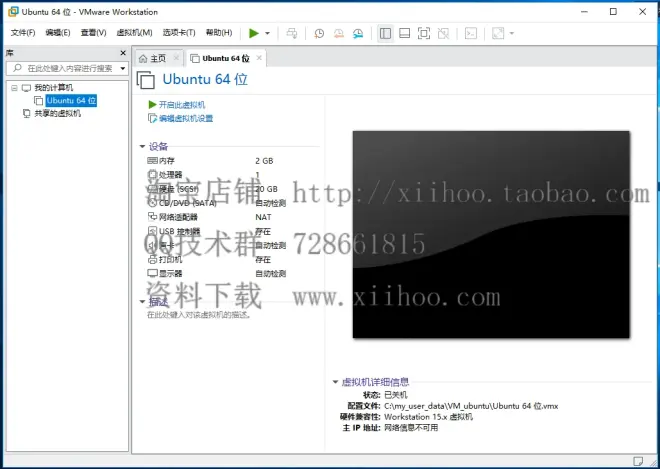Click the 已关机 status text
The height and width of the screenshot is (469, 660).
(396, 395)
